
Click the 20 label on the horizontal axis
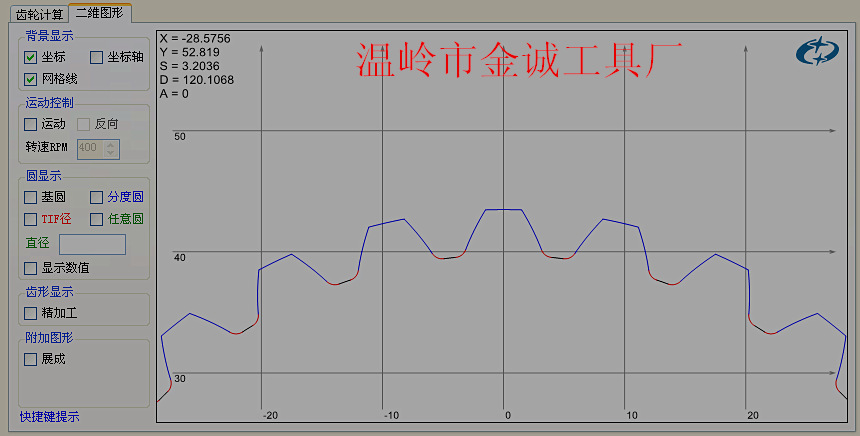pos(753,416)
